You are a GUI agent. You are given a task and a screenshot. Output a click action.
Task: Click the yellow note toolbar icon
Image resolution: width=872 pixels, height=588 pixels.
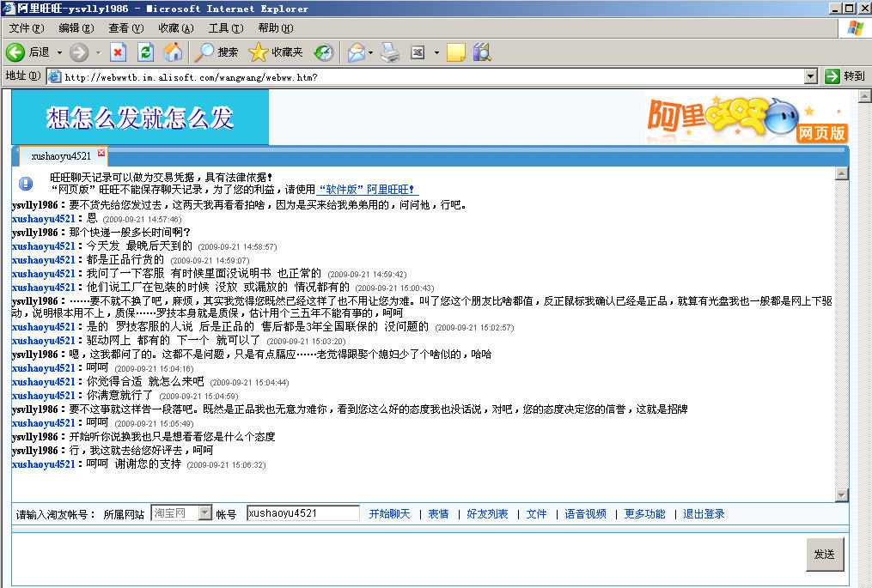(x=455, y=52)
